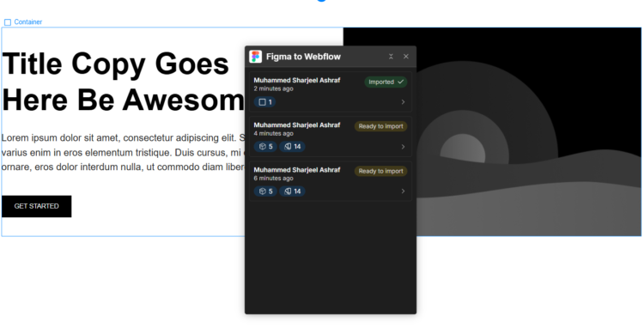Click the GET STARTED button on canvas
Screen dimensions: 644x328
tap(37, 206)
